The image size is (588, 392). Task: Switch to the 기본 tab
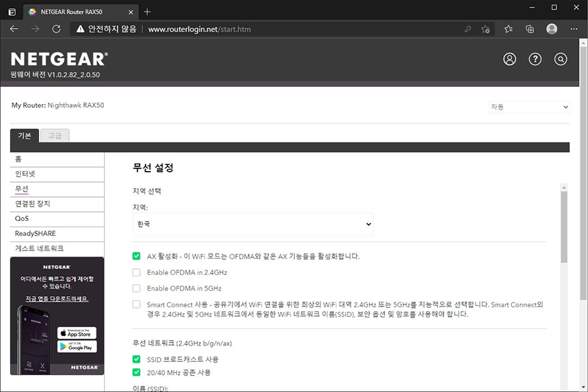click(x=25, y=135)
